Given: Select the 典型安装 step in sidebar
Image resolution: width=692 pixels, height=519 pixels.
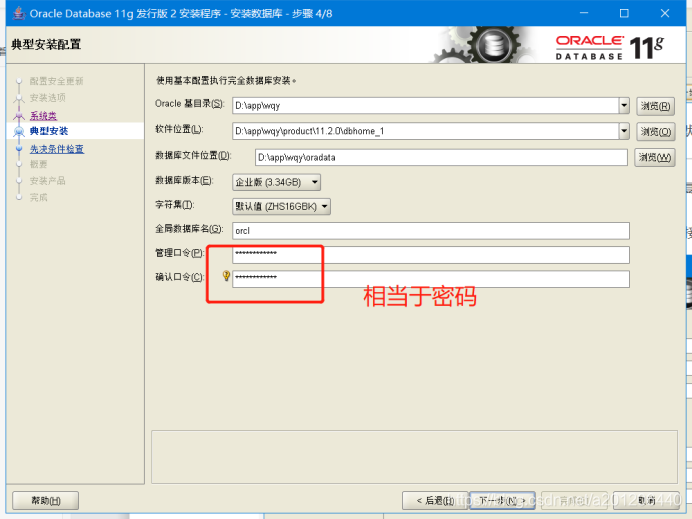Looking at the screenshot, I should click(x=49, y=131).
